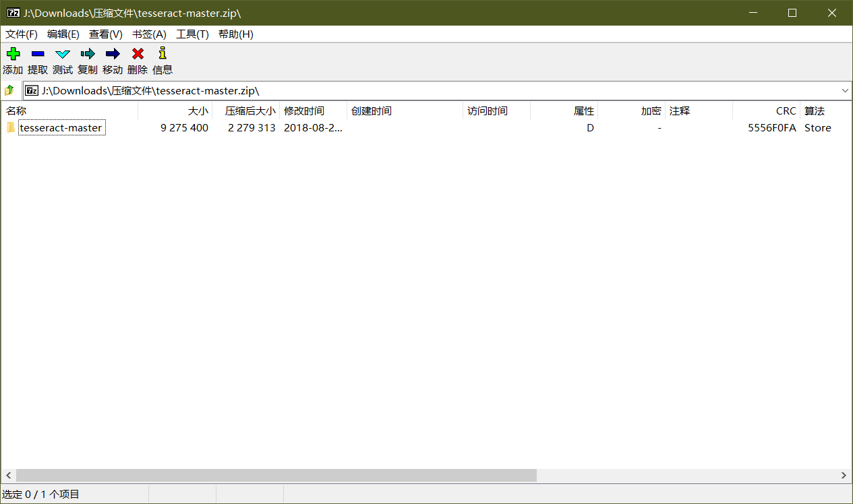This screenshot has width=853, height=504.
Task: Click the Move (移动) arrow icon
Action: click(113, 54)
